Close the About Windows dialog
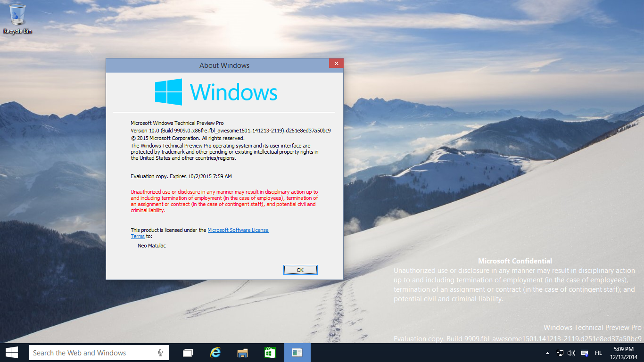The image size is (644, 362). [x=336, y=63]
